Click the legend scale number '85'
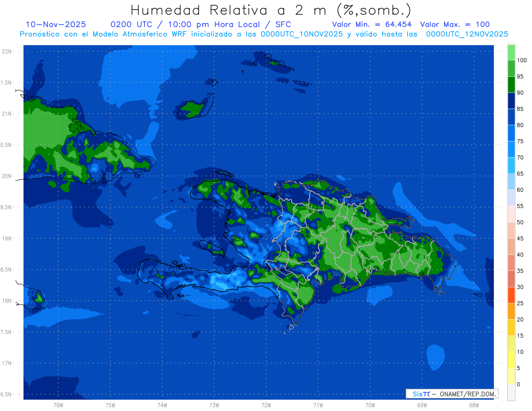This screenshot has width=532, height=411. point(520,109)
